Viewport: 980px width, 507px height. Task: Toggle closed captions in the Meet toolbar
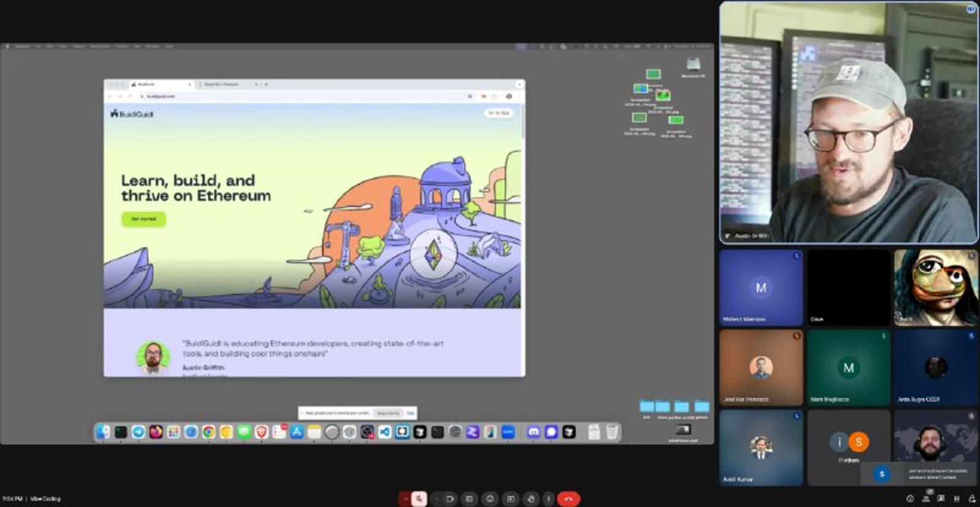pos(470,499)
